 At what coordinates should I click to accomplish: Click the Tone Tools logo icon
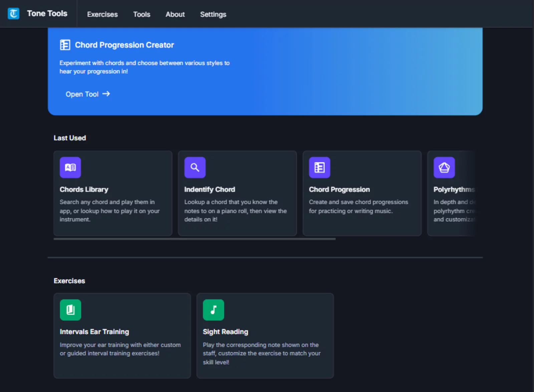(x=13, y=14)
